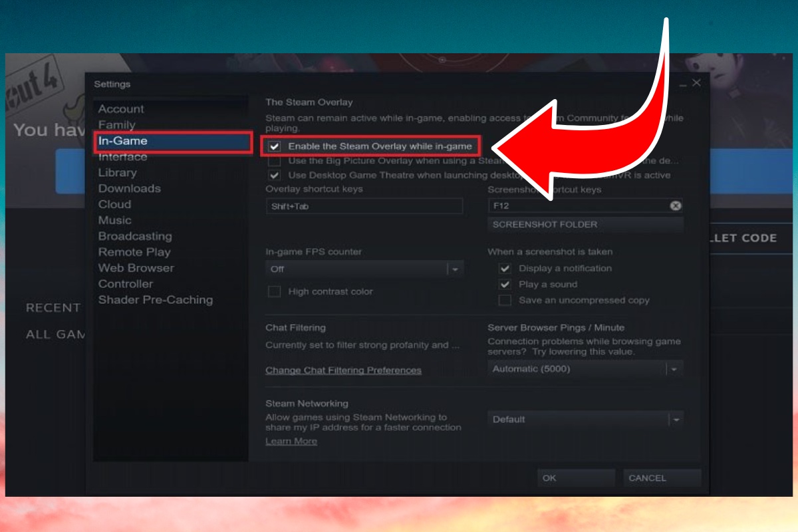Click the Overlay shortcut keys field
This screenshot has height=532, width=798.
pos(364,206)
